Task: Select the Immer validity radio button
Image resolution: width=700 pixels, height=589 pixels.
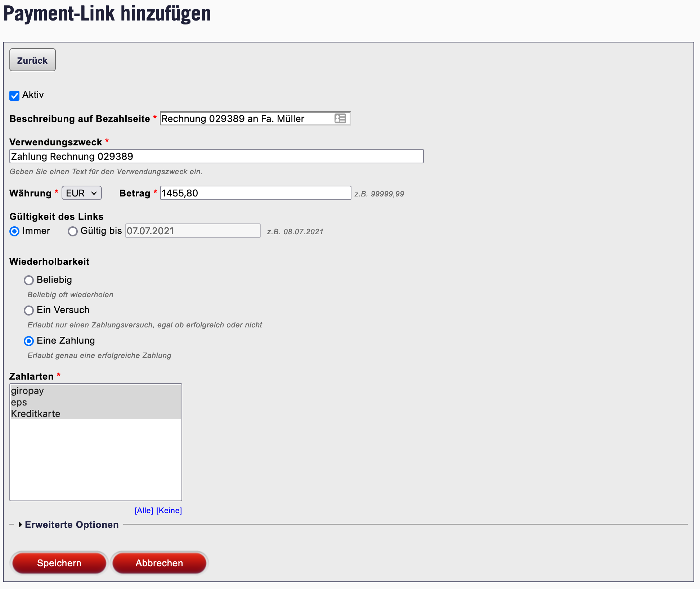Action: [x=14, y=231]
